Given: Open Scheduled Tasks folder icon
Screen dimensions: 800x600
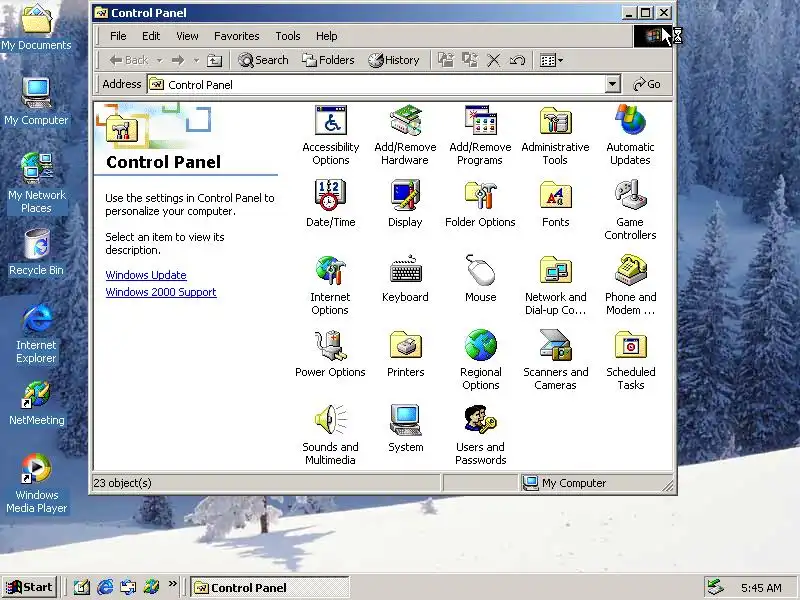Looking at the screenshot, I should point(630,345).
